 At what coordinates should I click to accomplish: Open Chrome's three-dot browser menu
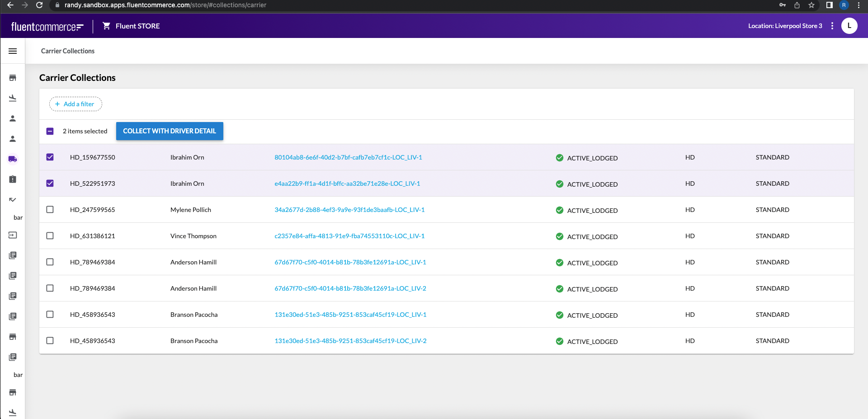coord(859,5)
